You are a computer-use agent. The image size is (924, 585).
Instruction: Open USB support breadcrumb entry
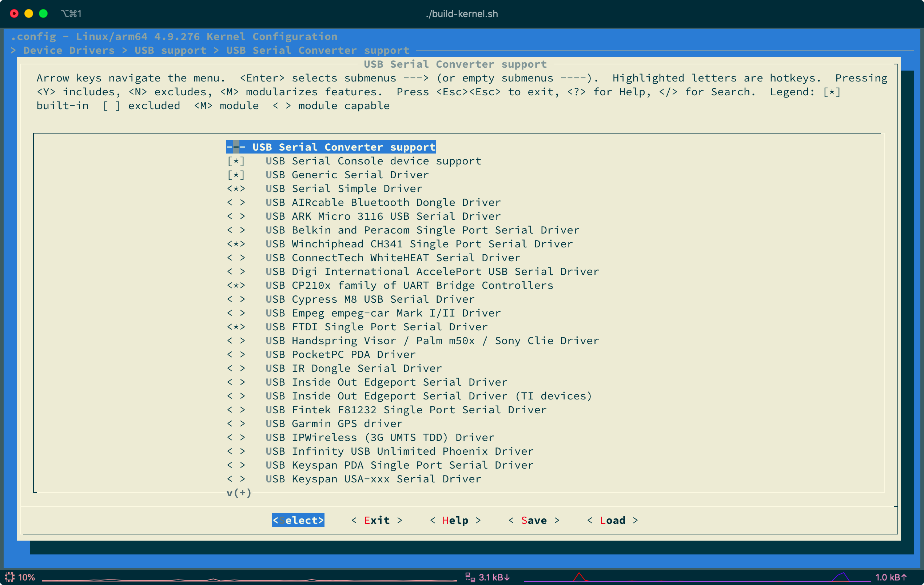(170, 50)
